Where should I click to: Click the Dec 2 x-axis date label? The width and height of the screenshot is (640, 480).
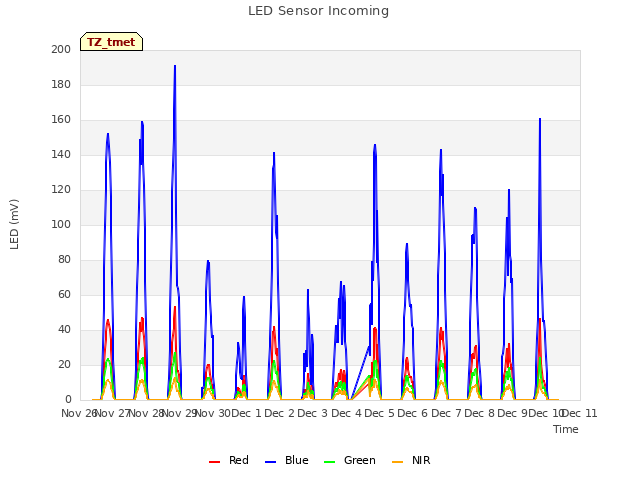pyautogui.click(x=280, y=413)
